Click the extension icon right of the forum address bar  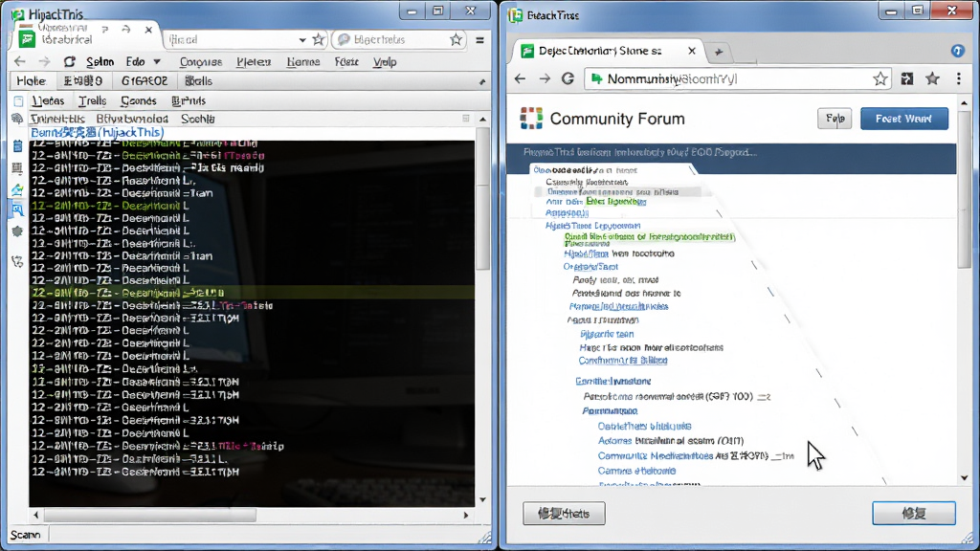pos(907,78)
